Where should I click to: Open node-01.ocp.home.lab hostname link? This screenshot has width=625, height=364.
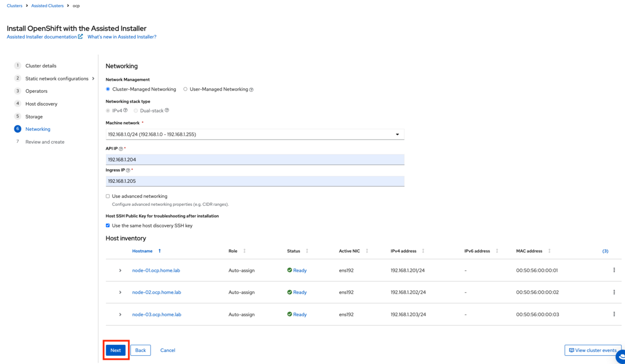click(156, 271)
